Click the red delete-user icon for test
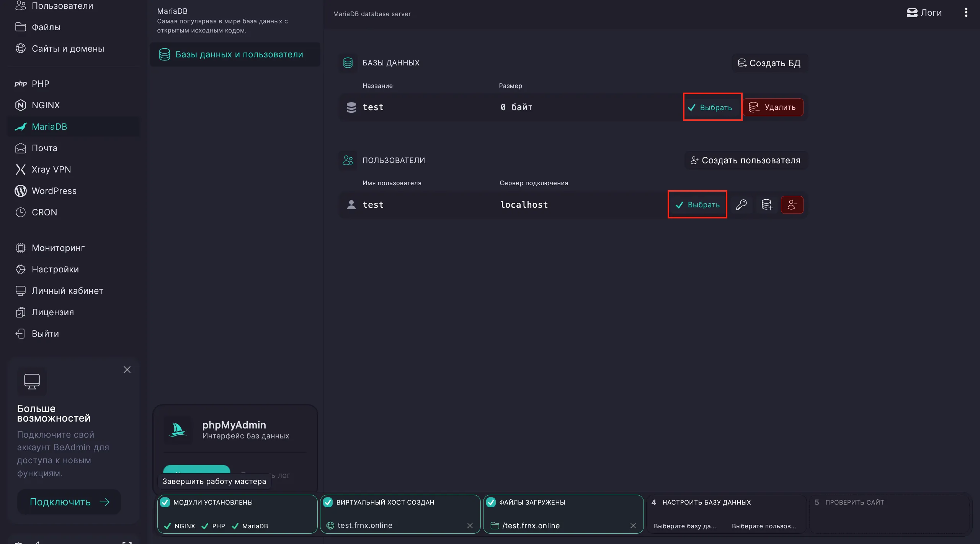980x544 pixels. point(792,205)
